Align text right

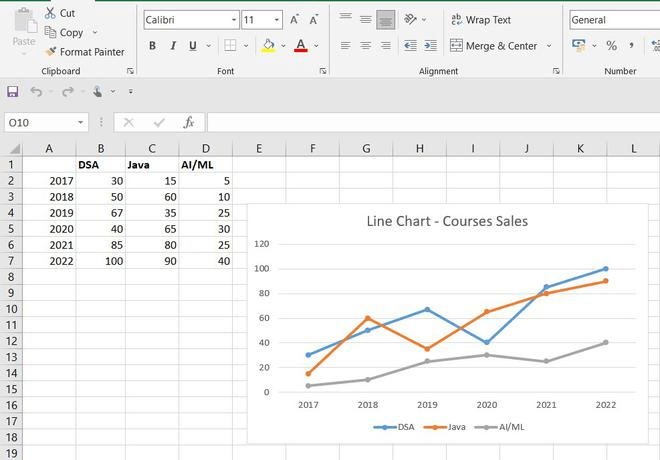click(x=386, y=45)
